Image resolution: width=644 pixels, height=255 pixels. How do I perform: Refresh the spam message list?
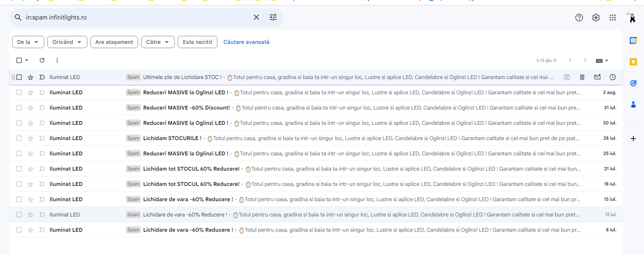42,60
